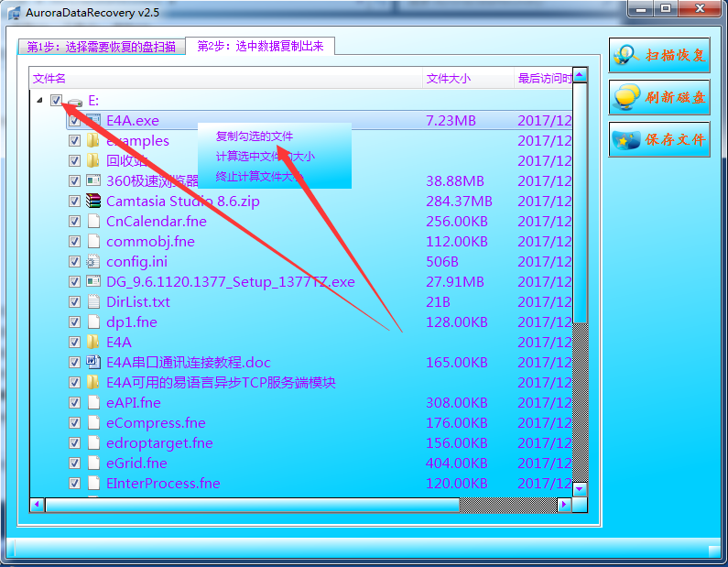
Task: Toggle the eGrid.fne checkbox
Action: click(74, 463)
